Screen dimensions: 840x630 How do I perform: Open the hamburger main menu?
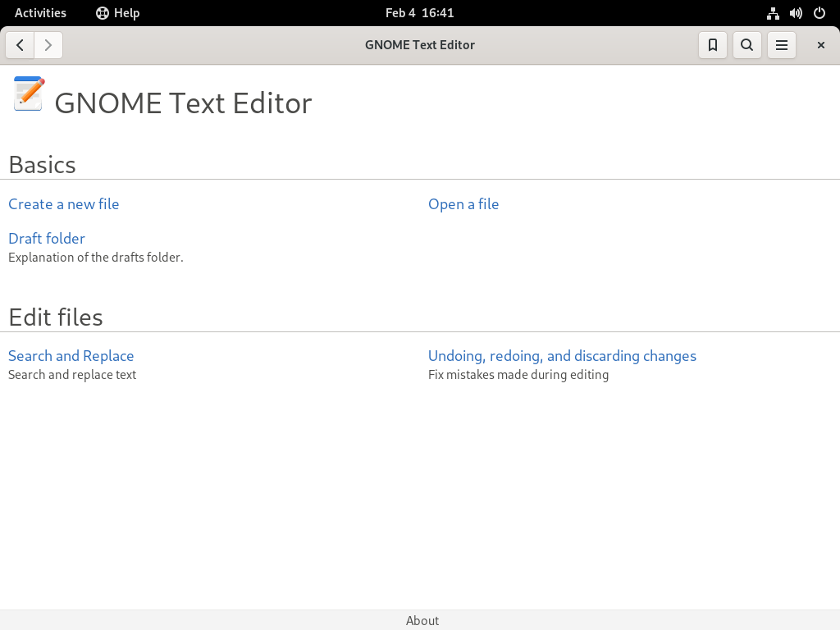pos(782,45)
